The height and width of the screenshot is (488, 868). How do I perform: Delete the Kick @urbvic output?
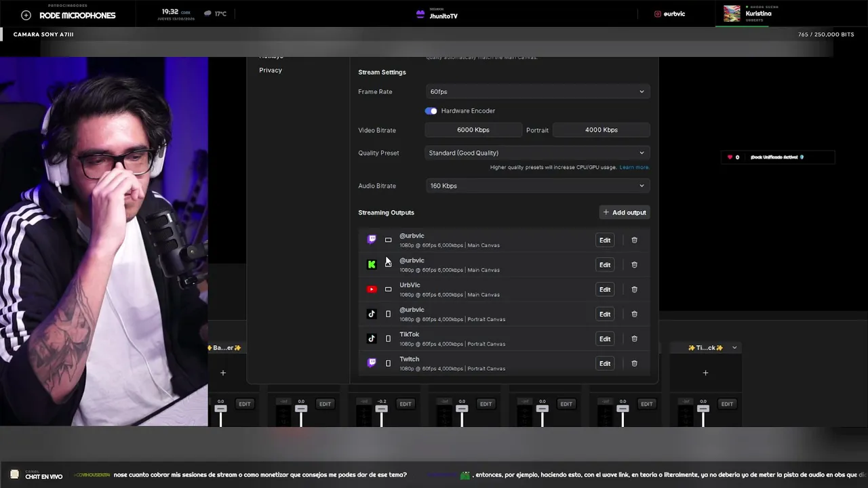pyautogui.click(x=635, y=264)
